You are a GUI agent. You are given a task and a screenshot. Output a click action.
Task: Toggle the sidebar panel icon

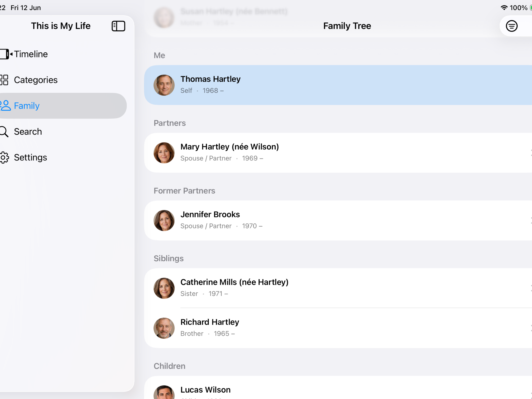click(118, 26)
